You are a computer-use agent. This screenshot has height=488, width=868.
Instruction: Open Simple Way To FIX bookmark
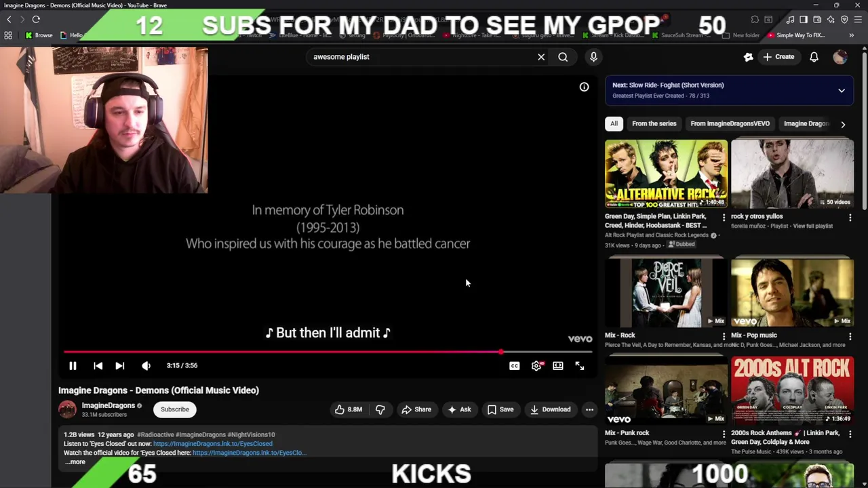[796, 35]
